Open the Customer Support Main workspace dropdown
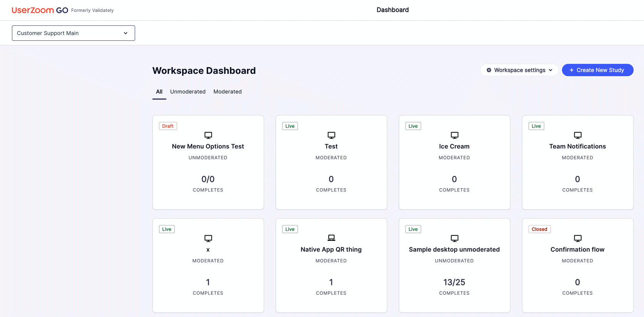Viewport: 644px width, 317px height. click(74, 33)
